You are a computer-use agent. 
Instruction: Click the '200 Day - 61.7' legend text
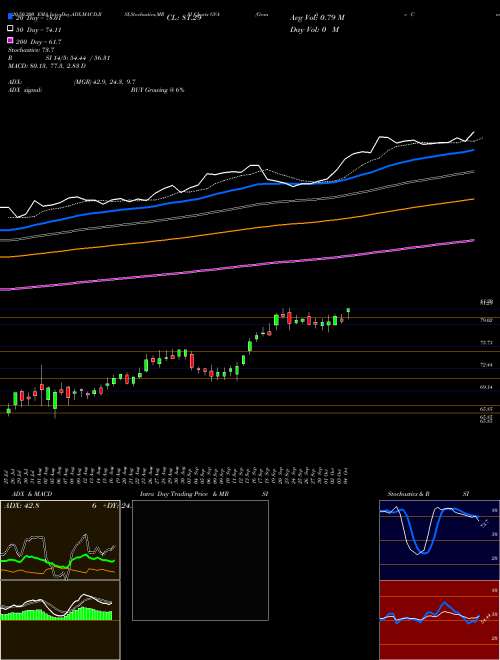pos(39,42)
